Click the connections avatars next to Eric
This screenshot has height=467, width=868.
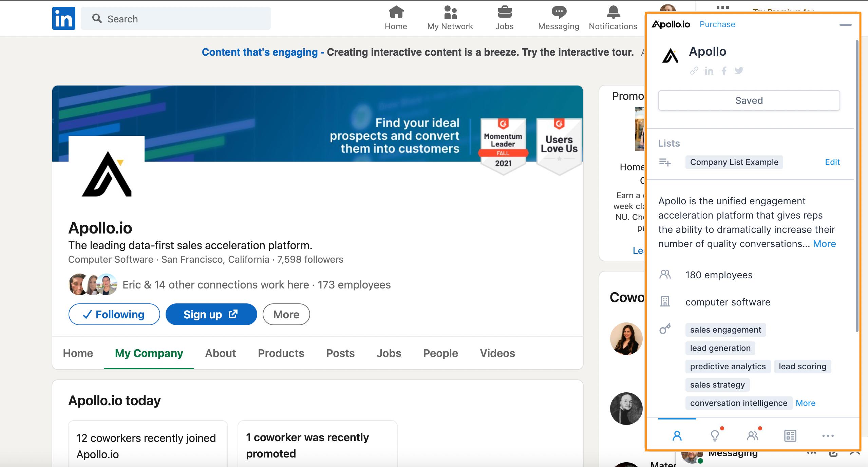tap(93, 284)
